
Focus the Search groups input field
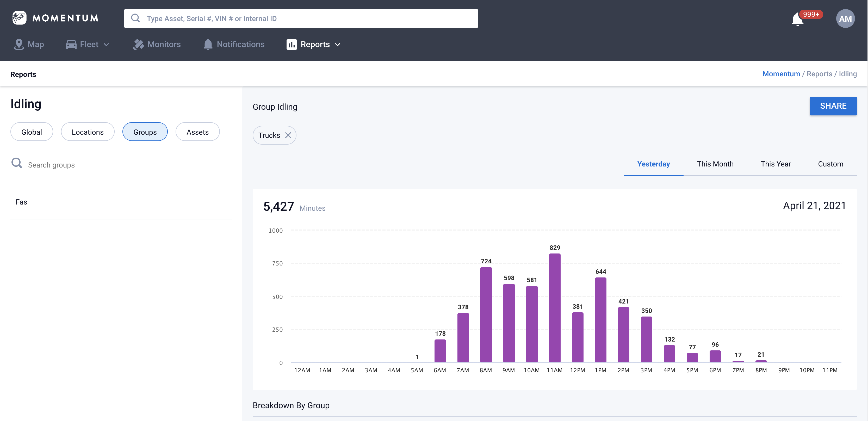[129, 165]
